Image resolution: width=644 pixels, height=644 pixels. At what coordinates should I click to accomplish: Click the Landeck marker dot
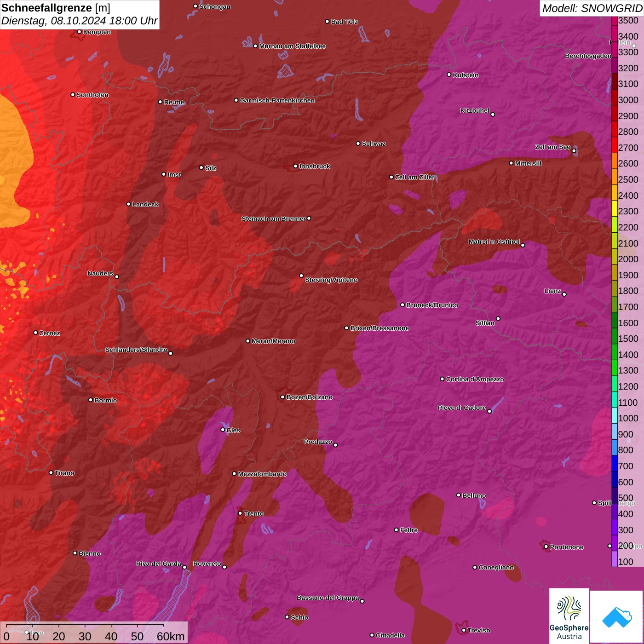click(x=129, y=204)
